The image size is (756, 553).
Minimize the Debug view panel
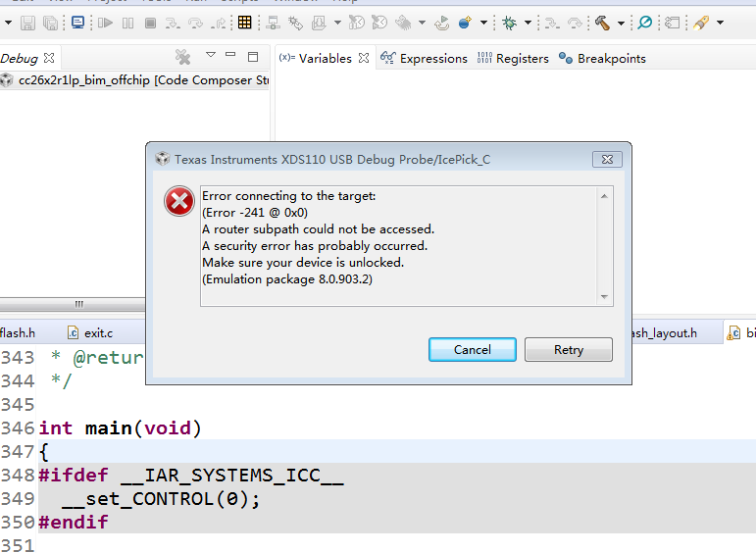click(x=230, y=55)
